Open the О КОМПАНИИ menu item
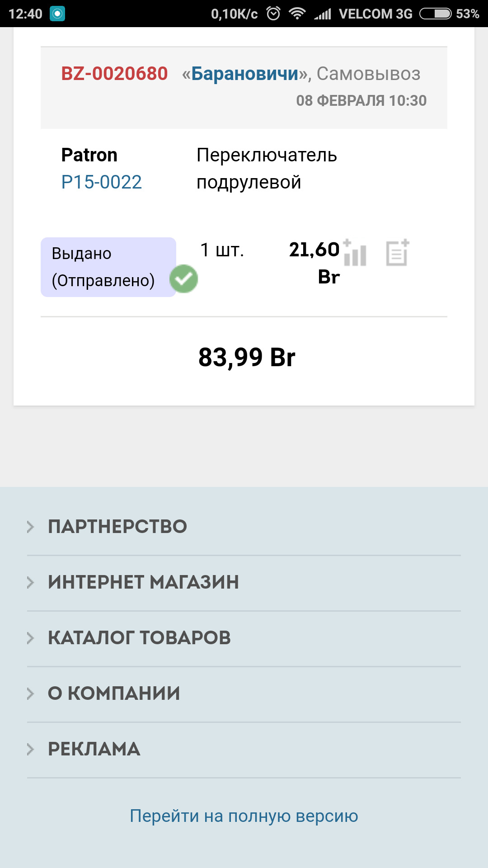 tap(114, 693)
